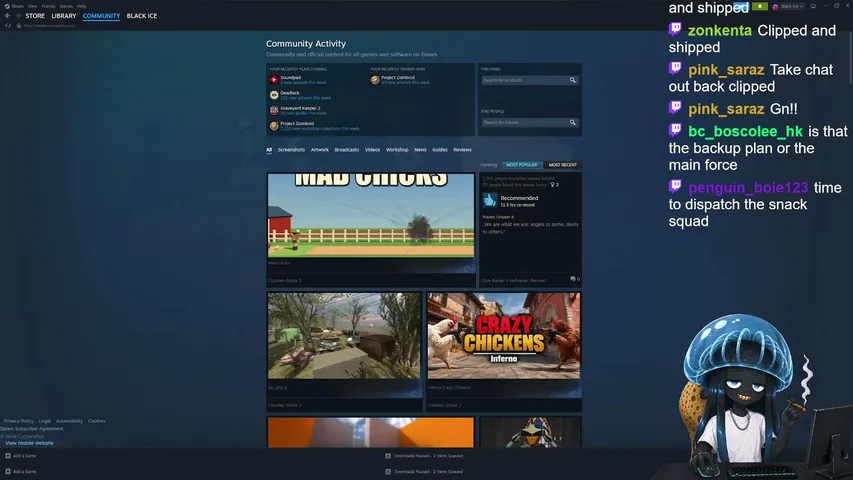The height and width of the screenshot is (480, 853).
Task: Filter activity by Artwork
Action: point(319,150)
